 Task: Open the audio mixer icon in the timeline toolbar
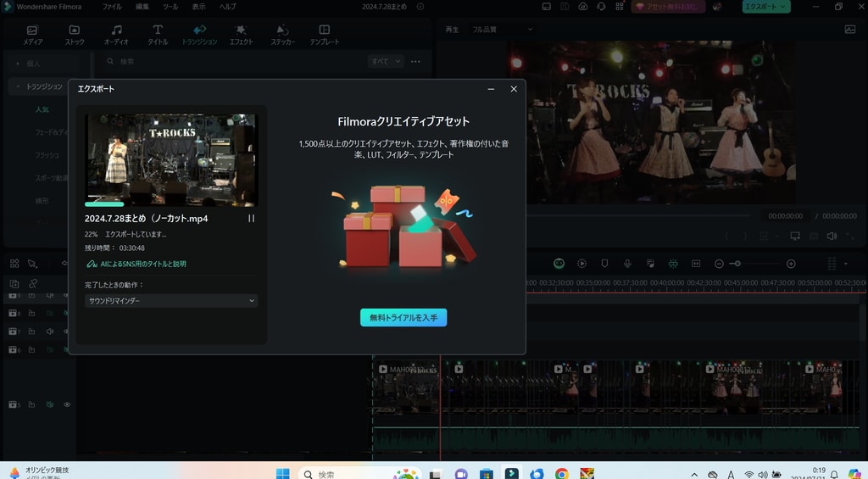tap(650, 264)
